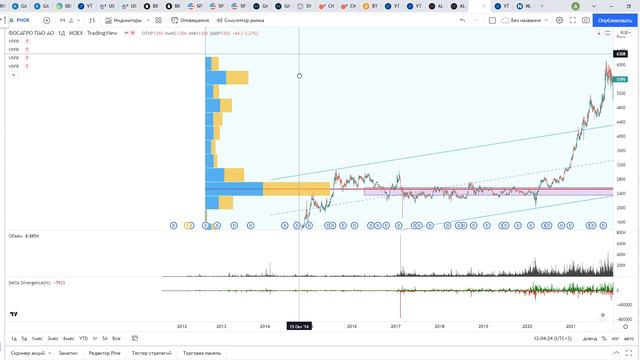
Task: Open Редактор Pine tab
Action: (x=104, y=353)
